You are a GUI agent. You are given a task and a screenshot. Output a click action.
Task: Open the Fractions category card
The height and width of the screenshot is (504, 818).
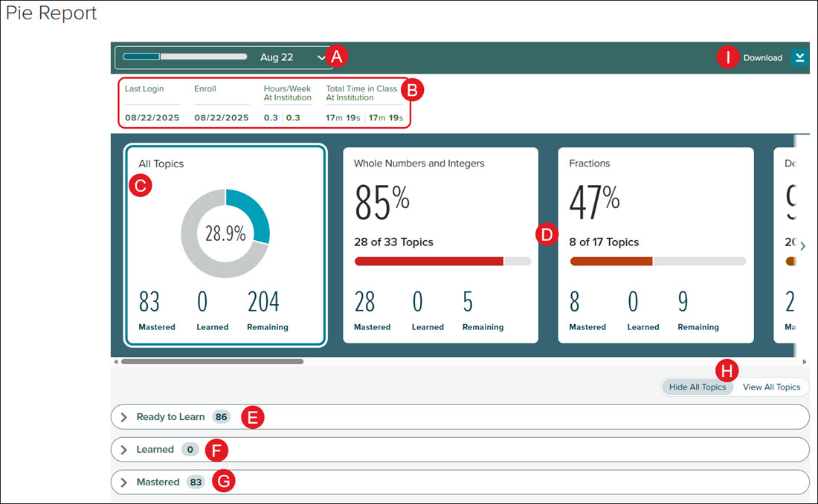tap(656, 245)
